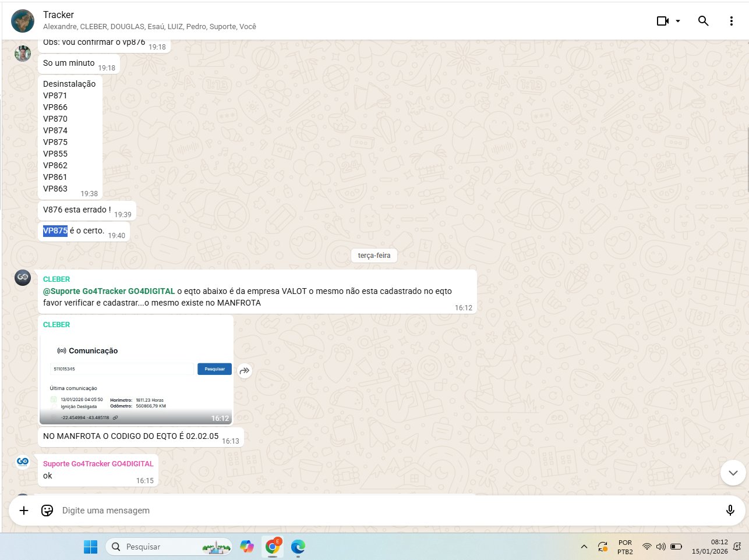Viewport: 749px width, 560px height.
Task: Open the three-dot chat menu
Action: [731, 21]
